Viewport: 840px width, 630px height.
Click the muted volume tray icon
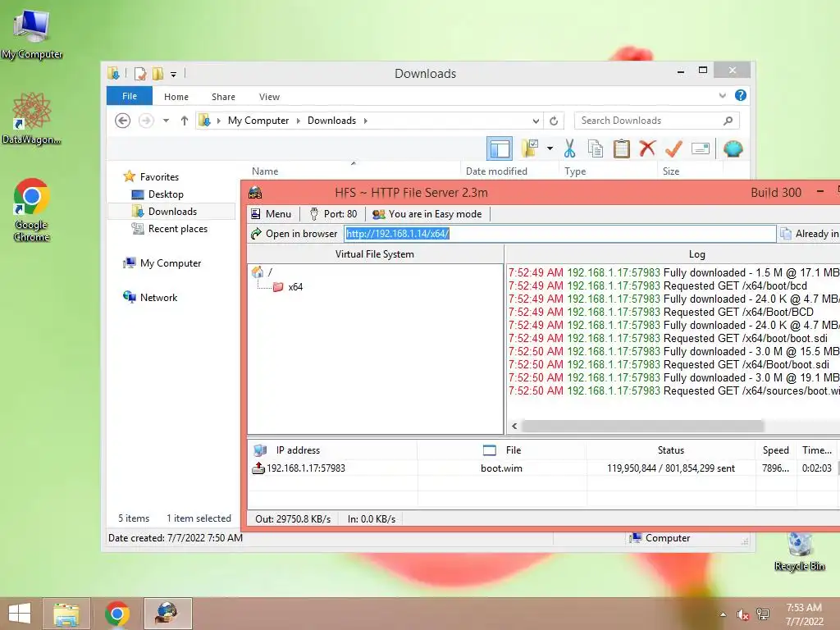(743, 614)
